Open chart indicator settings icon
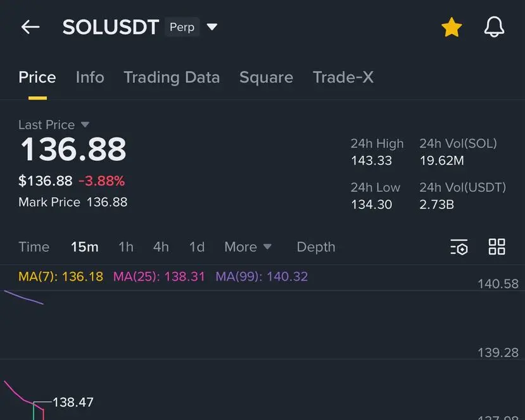The image size is (525, 420). (x=459, y=247)
